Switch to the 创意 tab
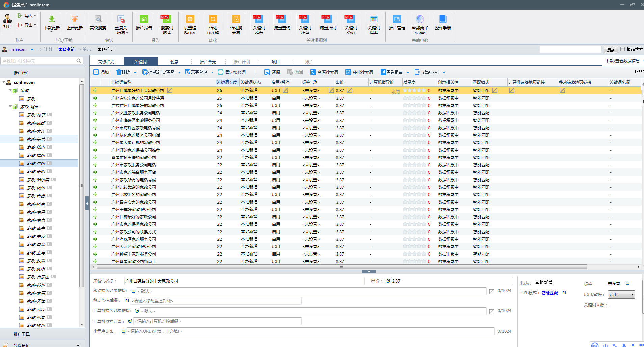Image resolution: width=644 pixels, height=347 pixels. point(174,62)
